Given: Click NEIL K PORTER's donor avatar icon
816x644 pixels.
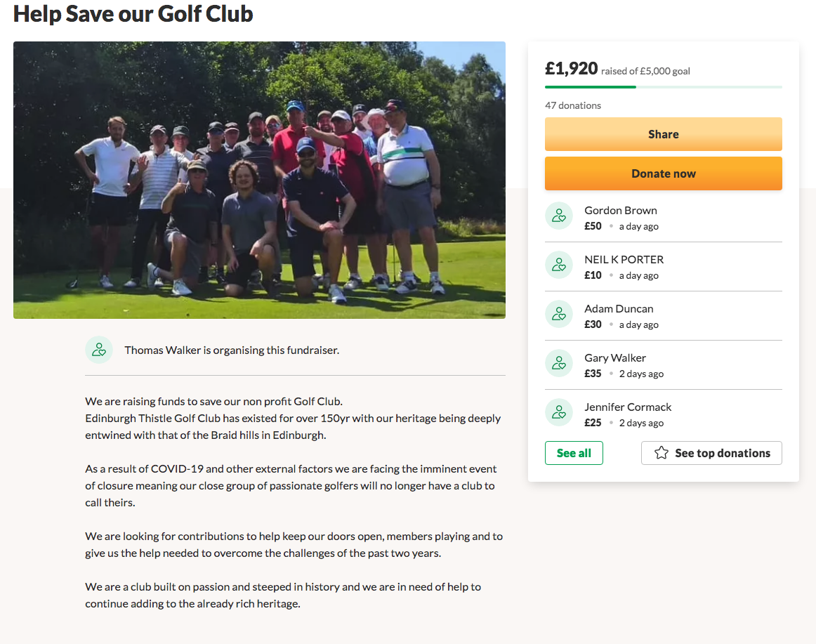Looking at the screenshot, I should coord(558,265).
